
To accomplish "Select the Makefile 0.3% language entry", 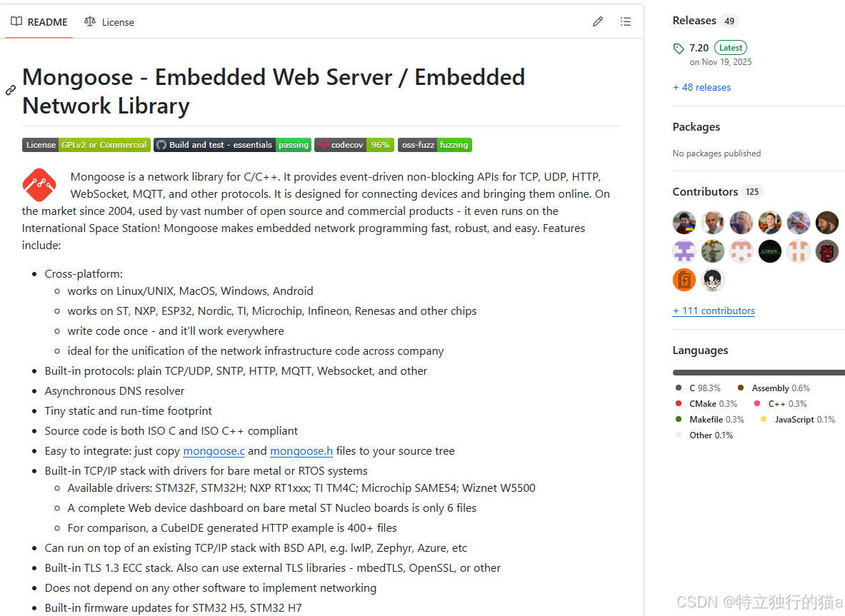I will [x=709, y=420].
